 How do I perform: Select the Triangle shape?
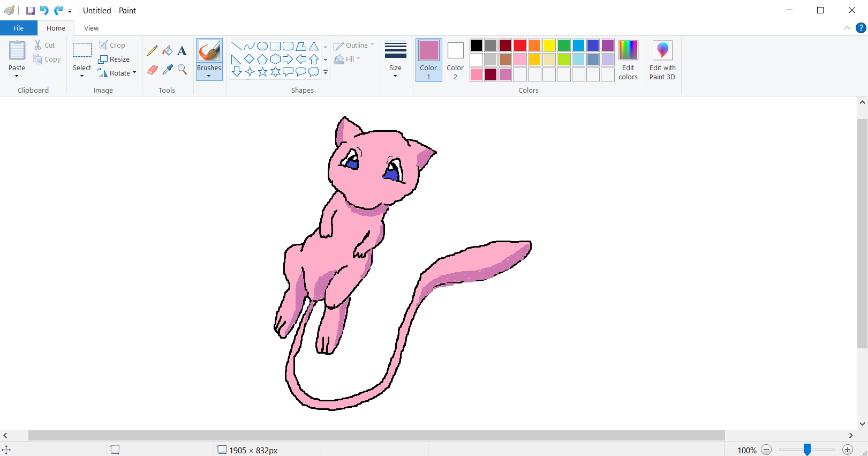[x=314, y=46]
